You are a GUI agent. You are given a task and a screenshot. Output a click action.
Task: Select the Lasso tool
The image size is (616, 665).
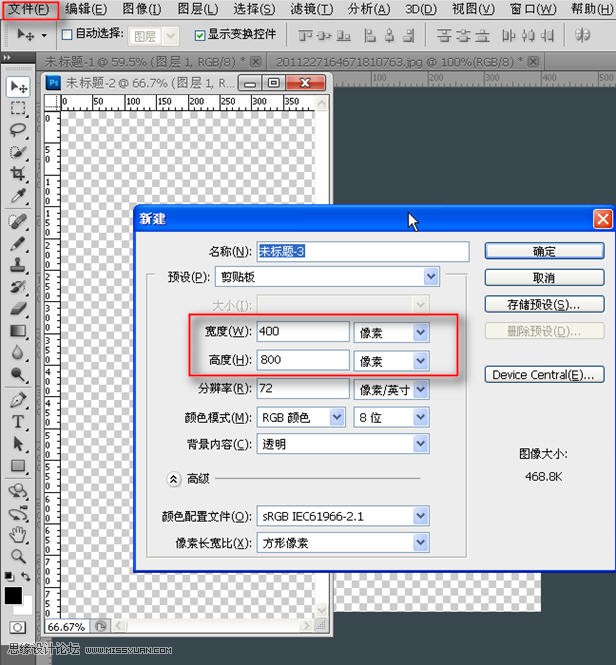tap(18, 130)
